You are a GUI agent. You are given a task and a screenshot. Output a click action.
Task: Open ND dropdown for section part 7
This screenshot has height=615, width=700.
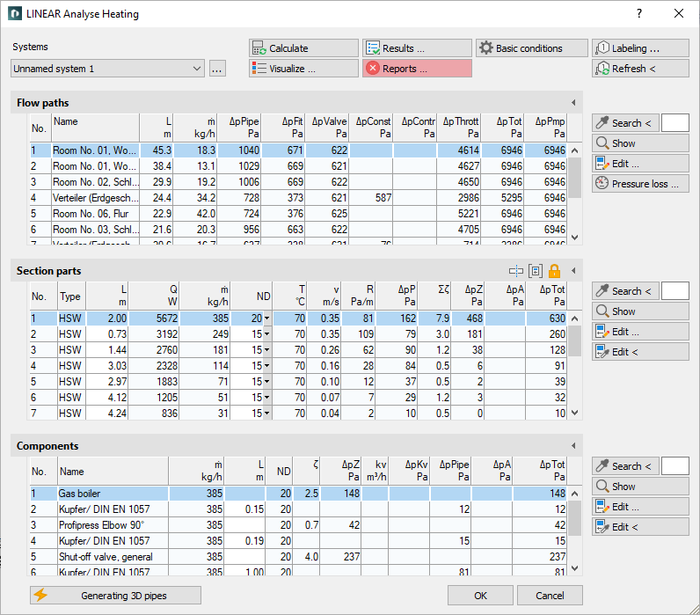[267, 414]
